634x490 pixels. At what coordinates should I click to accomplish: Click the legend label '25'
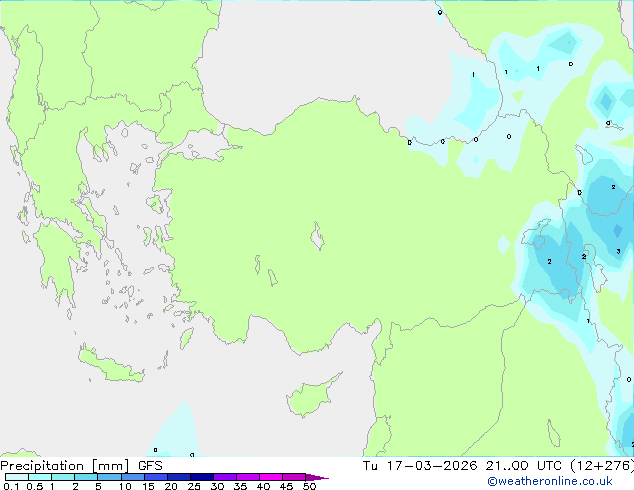coord(194,486)
